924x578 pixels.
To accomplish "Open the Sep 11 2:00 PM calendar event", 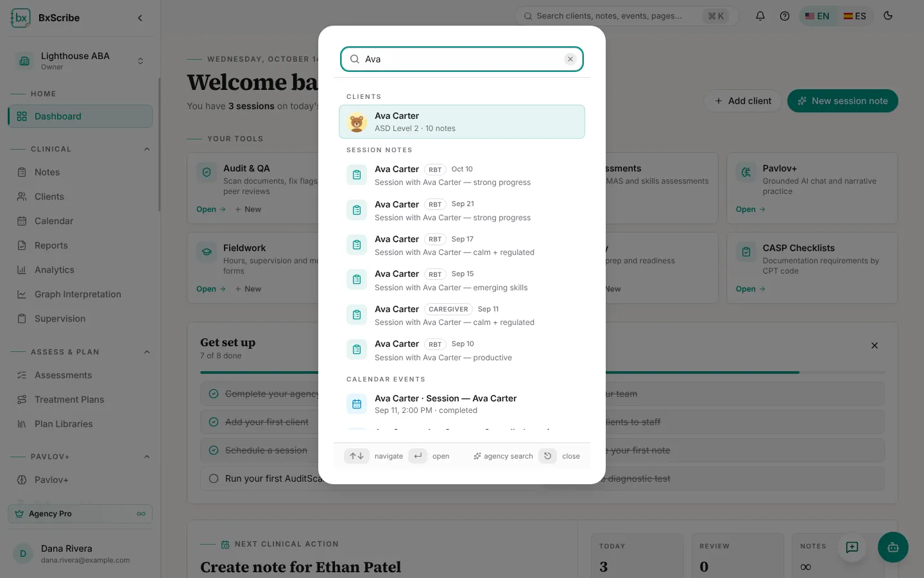I will (462, 404).
